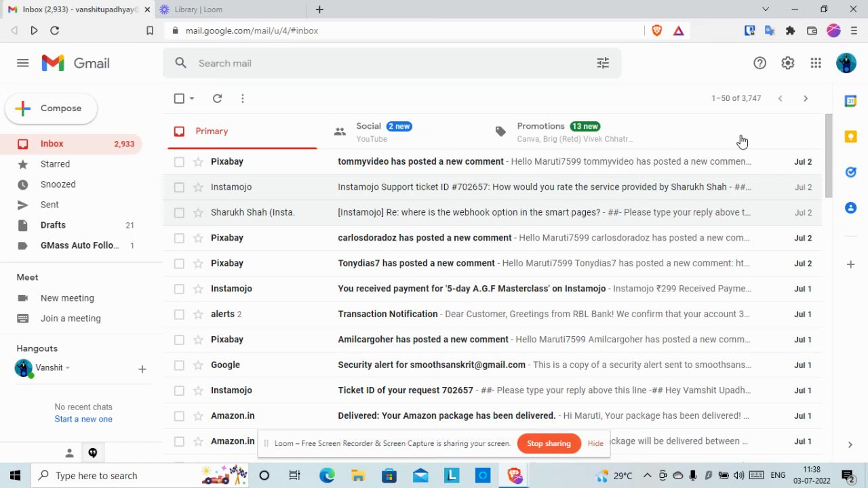Open Microsoft Edge from taskbar
The image size is (868, 488).
pyautogui.click(x=327, y=475)
